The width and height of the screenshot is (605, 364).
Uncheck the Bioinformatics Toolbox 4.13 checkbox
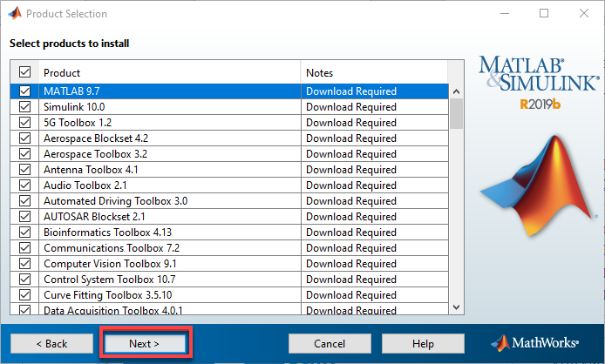pos(24,233)
